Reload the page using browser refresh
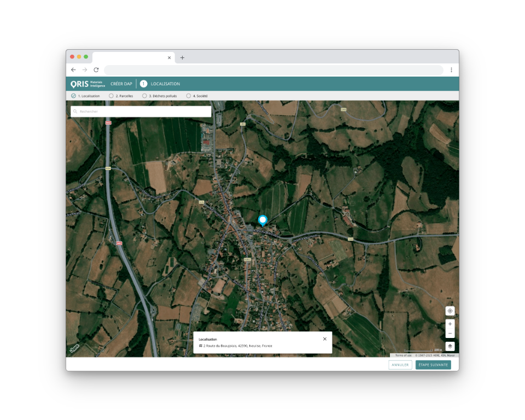Viewport: 525px width, 420px height. coord(96,70)
